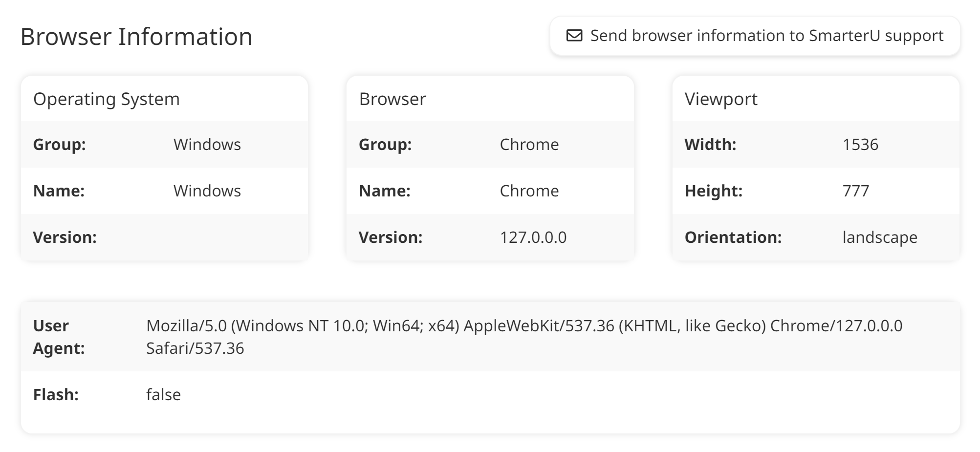The image size is (980, 452).
Task: Click Operating System Group label
Action: [x=60, y=145]
